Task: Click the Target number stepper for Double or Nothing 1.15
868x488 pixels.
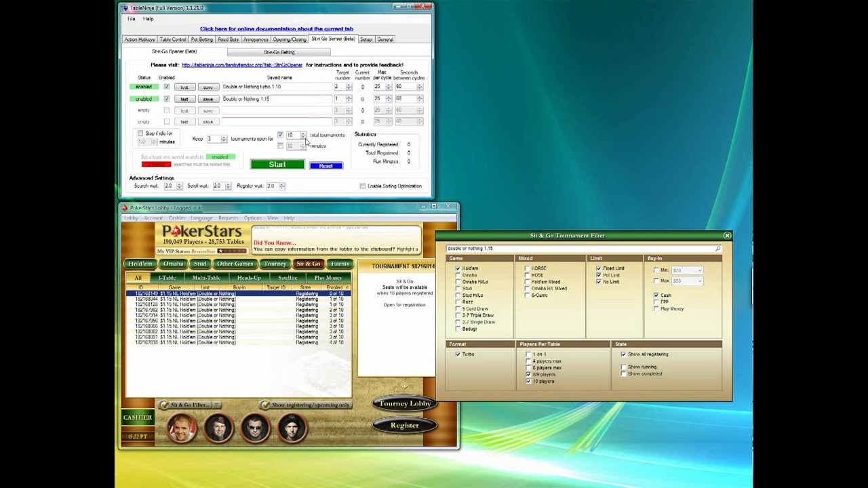Action: tap(349, 99)
